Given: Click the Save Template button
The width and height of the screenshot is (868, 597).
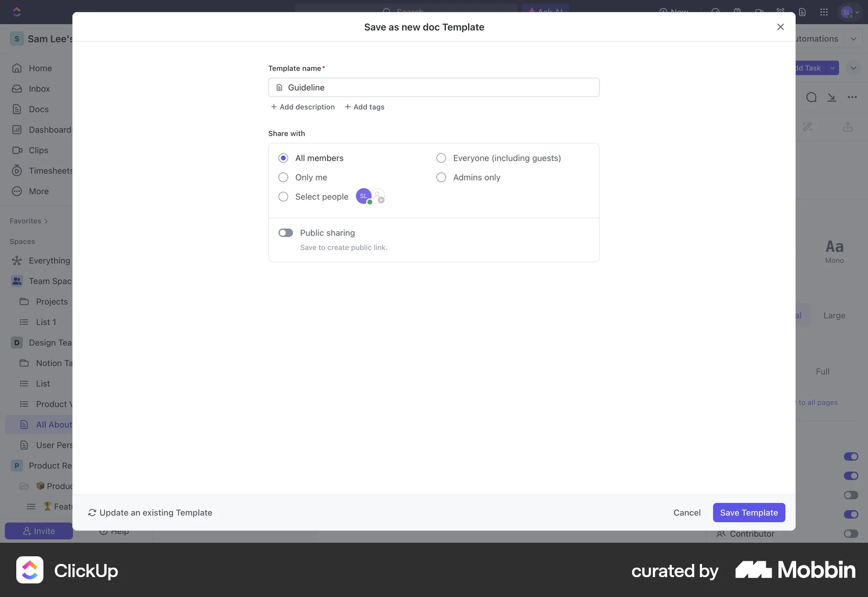Looking at the screenshot, I should click(x=749, y=512).
